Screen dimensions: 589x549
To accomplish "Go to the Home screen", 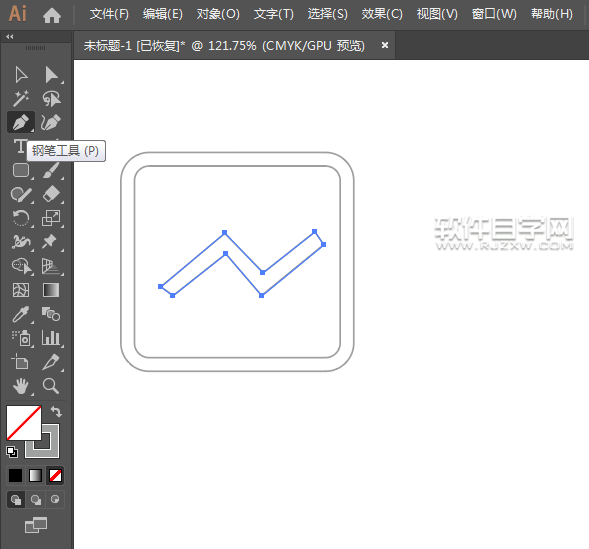I will pos(52,15).
